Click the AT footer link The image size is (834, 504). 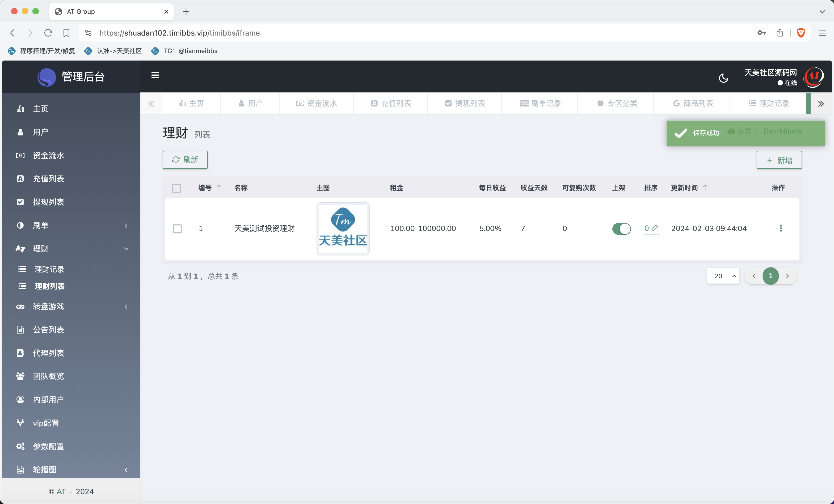click(x=61, y=491)
